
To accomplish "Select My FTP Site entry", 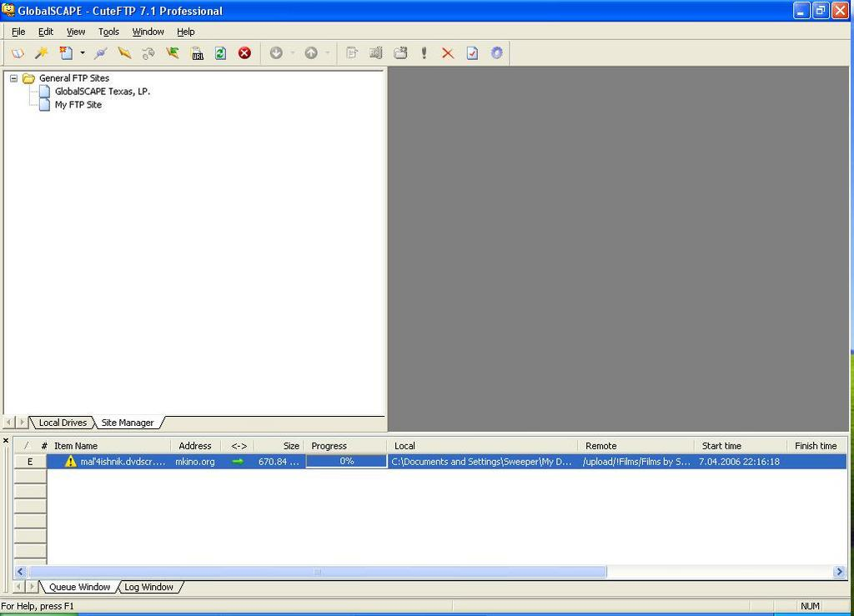I will [x=78, y=105].
